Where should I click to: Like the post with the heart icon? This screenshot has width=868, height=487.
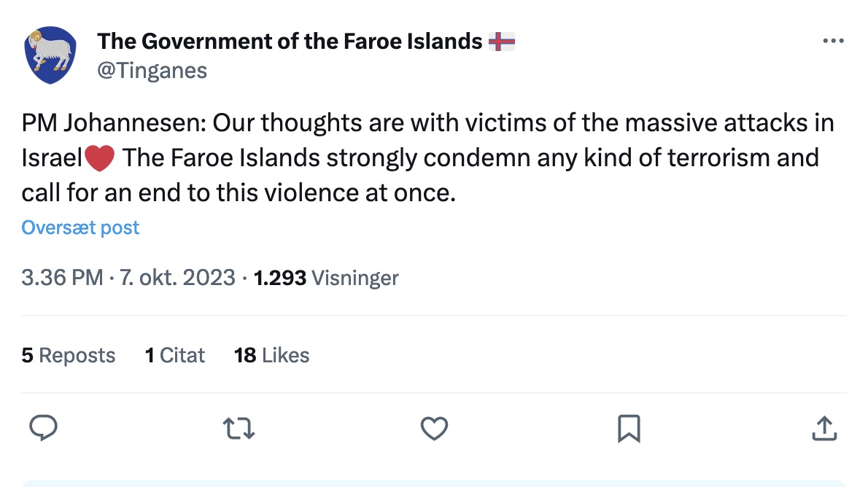point(434,429)
